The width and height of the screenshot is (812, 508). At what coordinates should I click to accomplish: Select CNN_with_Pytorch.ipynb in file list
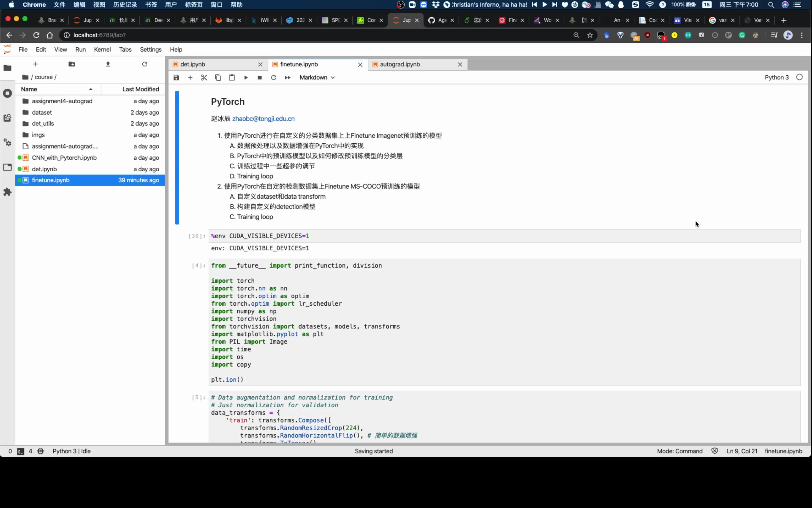pos(90,158)
